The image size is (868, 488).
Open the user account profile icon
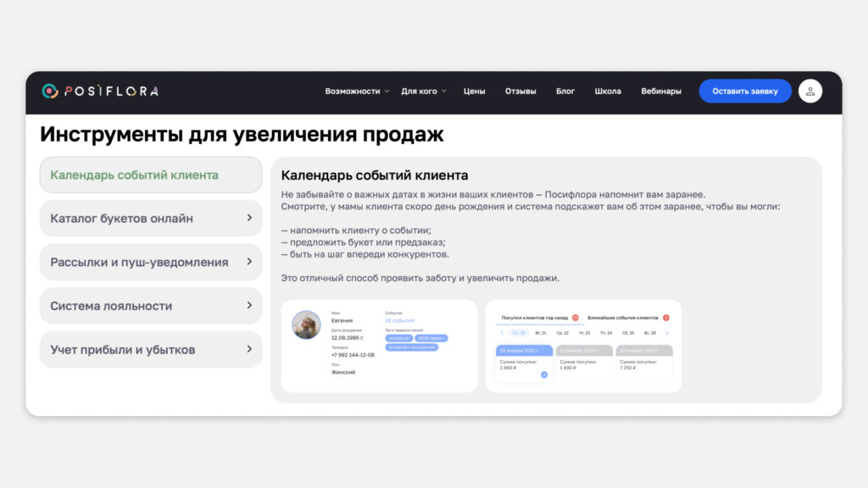pos(810,91)
